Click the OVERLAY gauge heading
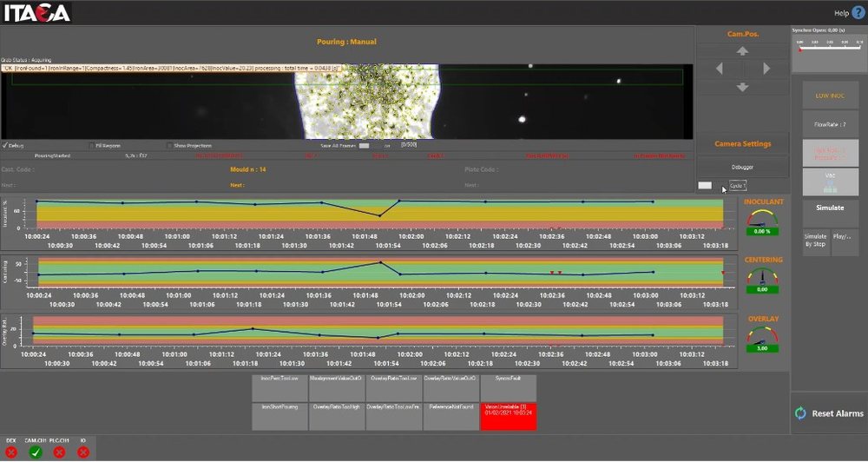The image size is (868, 462). click(763, 319)
